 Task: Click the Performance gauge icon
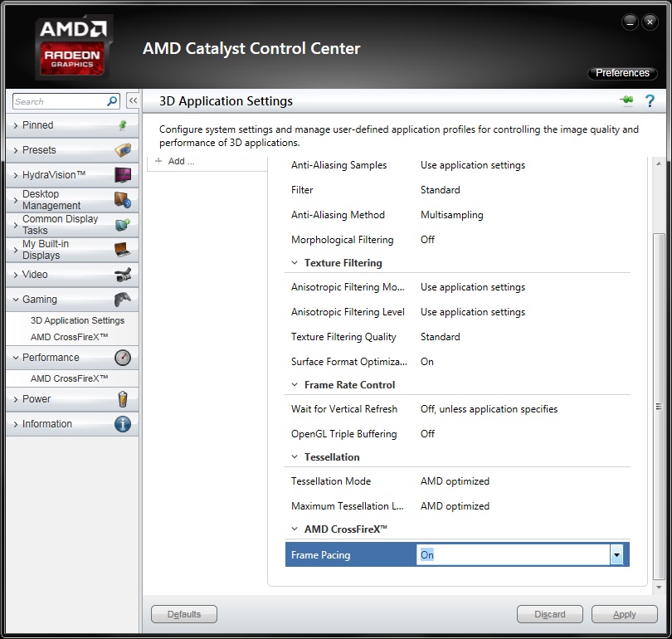pos(123,358)
